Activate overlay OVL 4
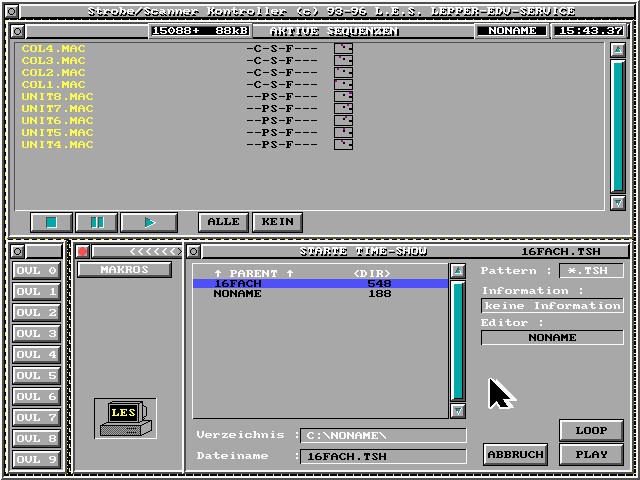This screenshot has height=480, width=640. point(37,355)
